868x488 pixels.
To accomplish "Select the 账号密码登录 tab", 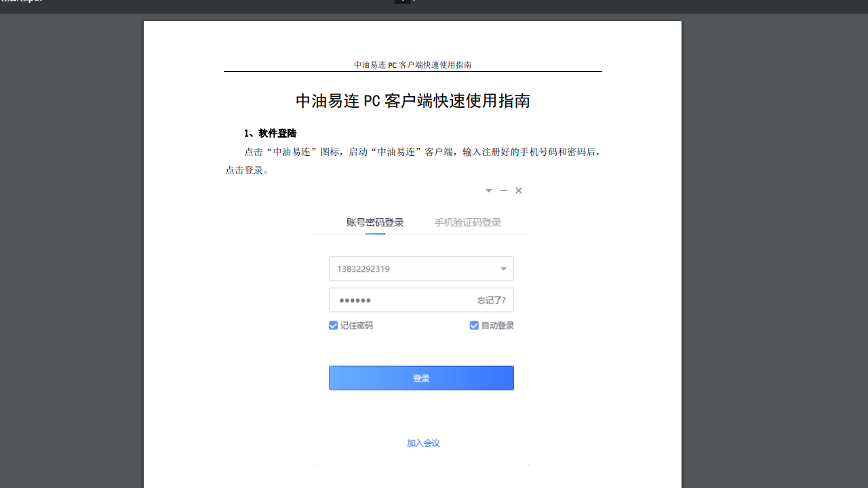I will (374, 222).
